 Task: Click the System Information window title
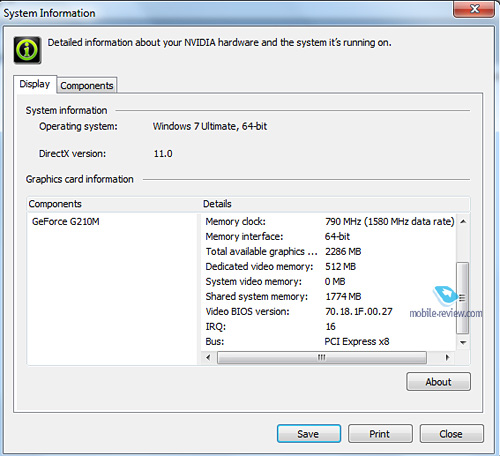[49, 13]
